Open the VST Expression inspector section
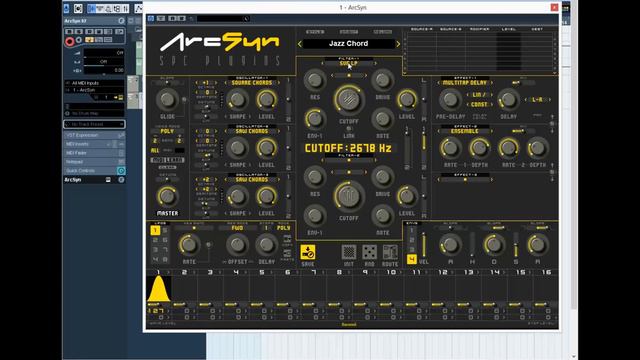 click(94, 135)
